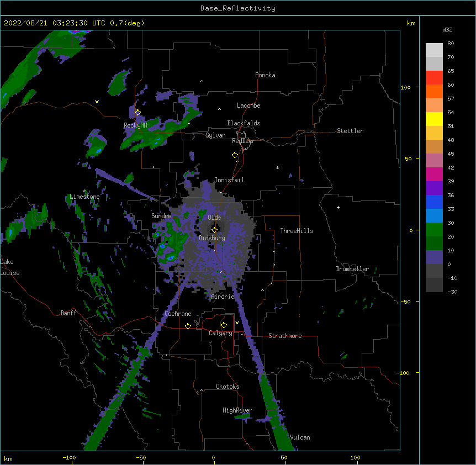Pick the bright green 20-30 dBZ legend swatch
Image resolution: width=476 pixels, height=465 pixels.
coord(434,230)
